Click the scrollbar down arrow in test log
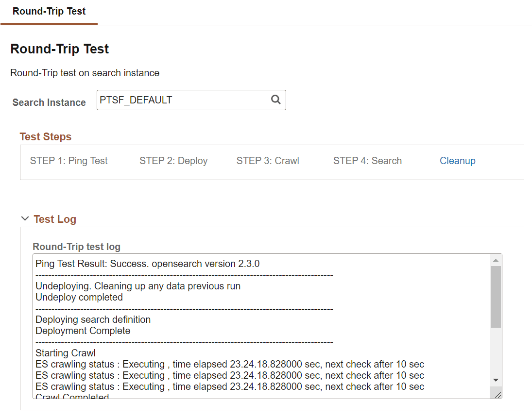 point(496,380)
